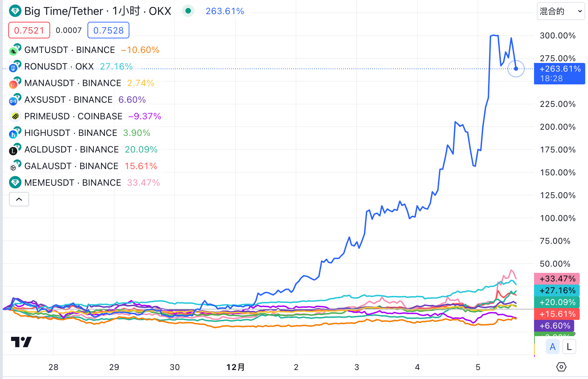Select MEMEUSDT · BINANCE legend row
Viewport: 588px width, 379px height.
point(84,183)
